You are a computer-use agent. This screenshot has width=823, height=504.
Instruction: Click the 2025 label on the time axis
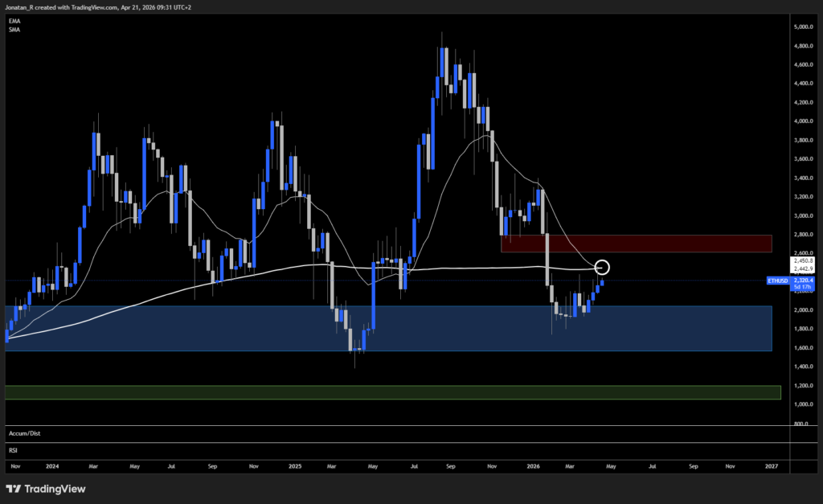tap(294, 466)
